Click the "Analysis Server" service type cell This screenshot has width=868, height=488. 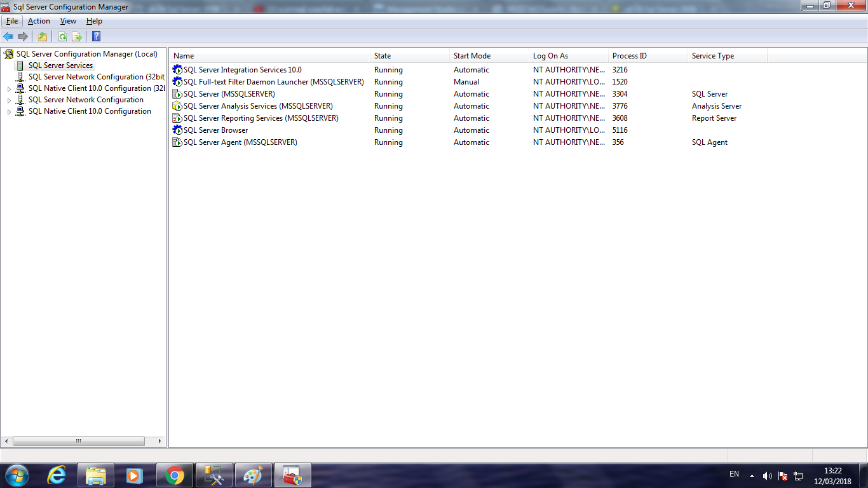click(717, 106)
